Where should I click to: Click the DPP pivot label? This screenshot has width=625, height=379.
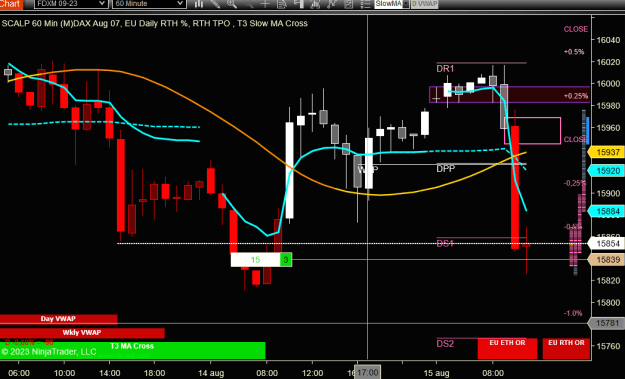[x=446, y=169]
